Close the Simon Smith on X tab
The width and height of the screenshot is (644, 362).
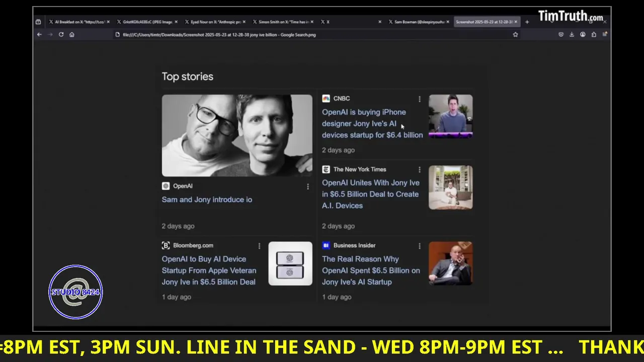pyautogui.click(x=312, y=22)
